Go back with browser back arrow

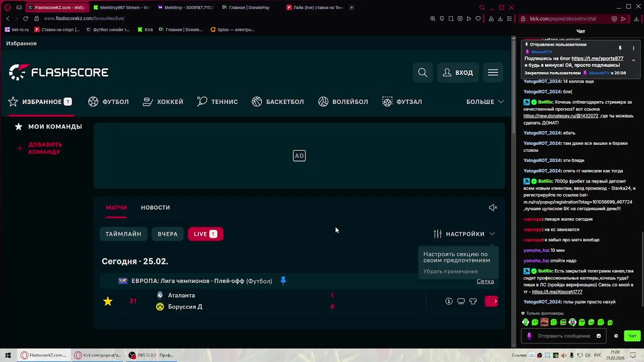coord(8,19)
